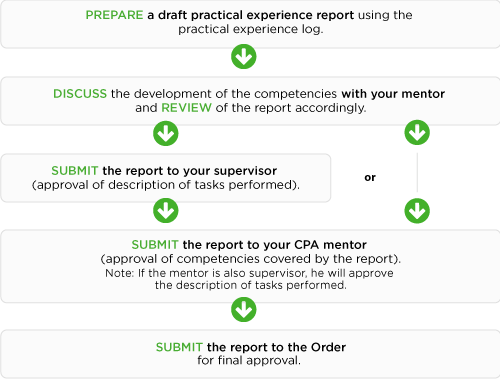
Task: Click the right green arrow above the CPA mentor box
Action: (x=417, y=211)
